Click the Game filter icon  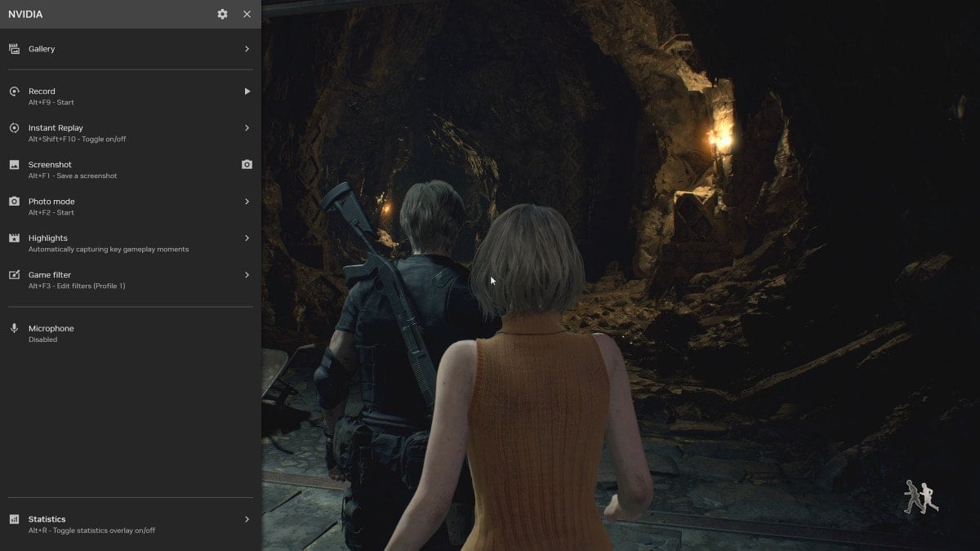point(14,275)
